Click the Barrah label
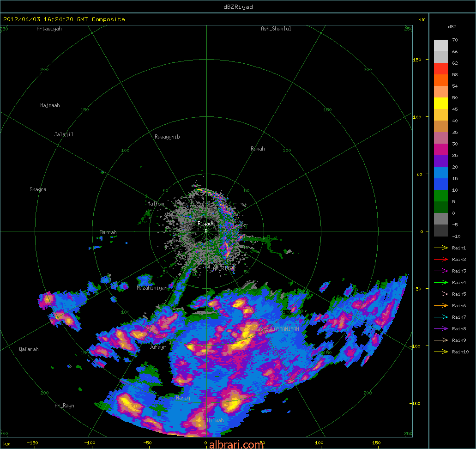 108,232
